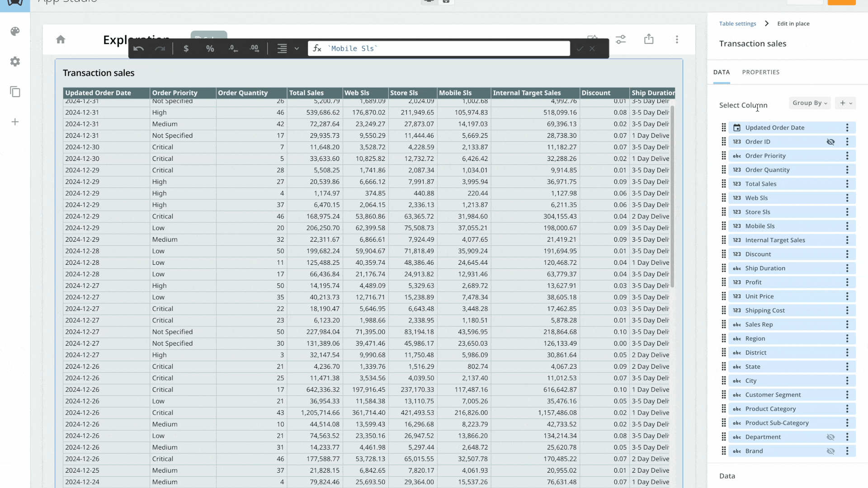
Task: Decrease decimal places
Action: pyautogui.click(x=233, y=48)
